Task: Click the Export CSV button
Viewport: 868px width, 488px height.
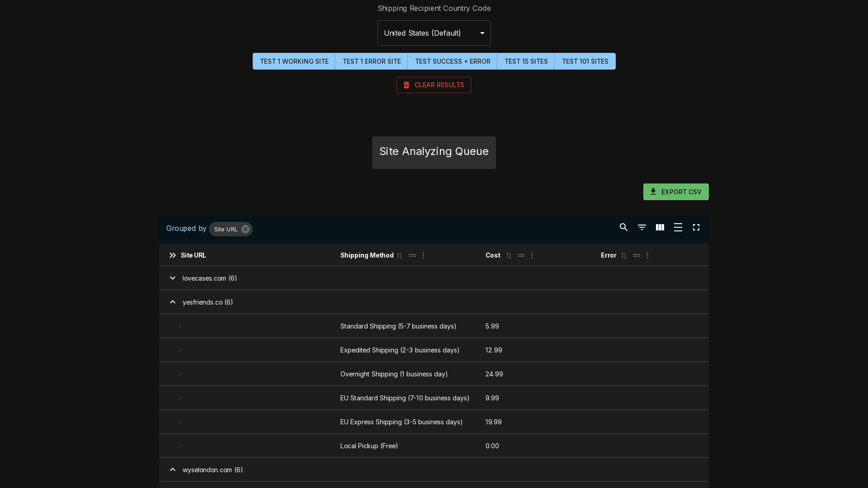Action: pos(675,192)
